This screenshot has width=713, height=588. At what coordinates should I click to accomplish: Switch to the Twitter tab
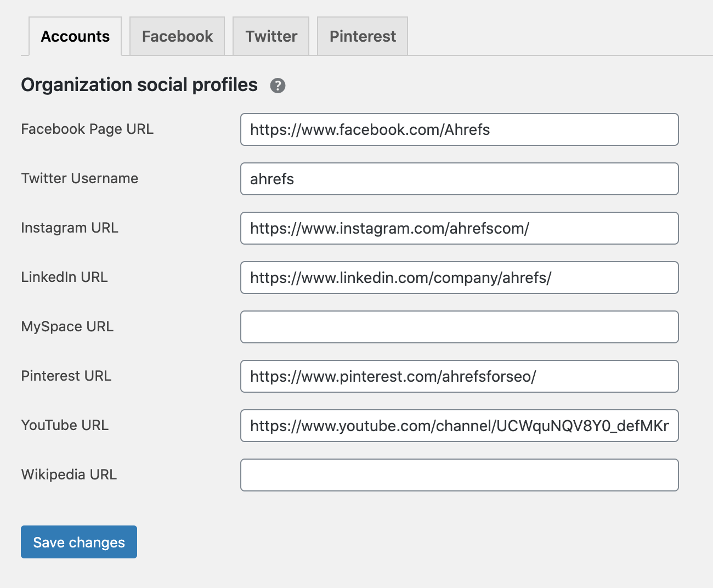pos(270,36)
